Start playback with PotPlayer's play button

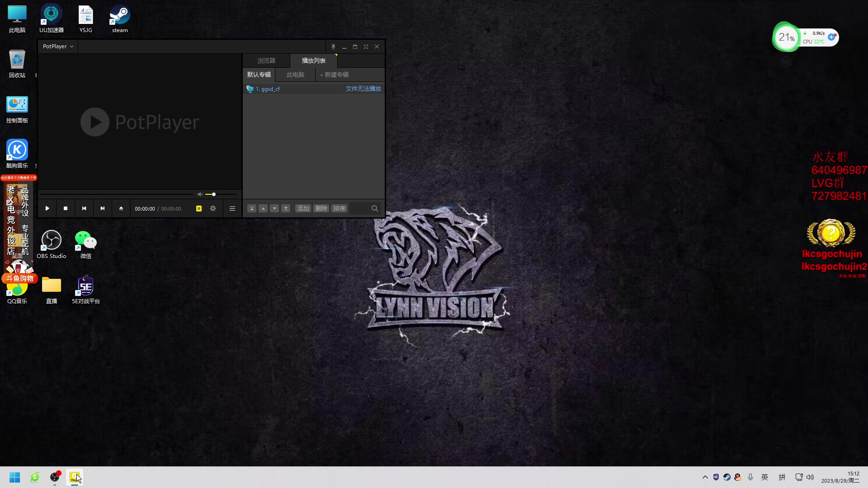pos(47,208)
